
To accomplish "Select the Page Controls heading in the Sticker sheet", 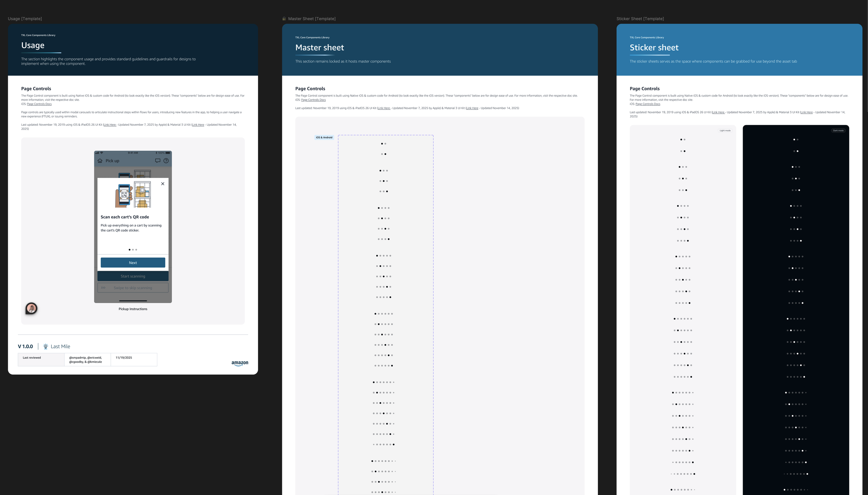I will (x=644, y=89).
